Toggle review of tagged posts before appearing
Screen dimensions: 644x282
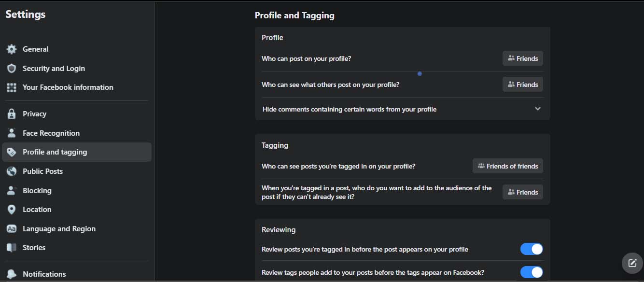click(531, 249)
